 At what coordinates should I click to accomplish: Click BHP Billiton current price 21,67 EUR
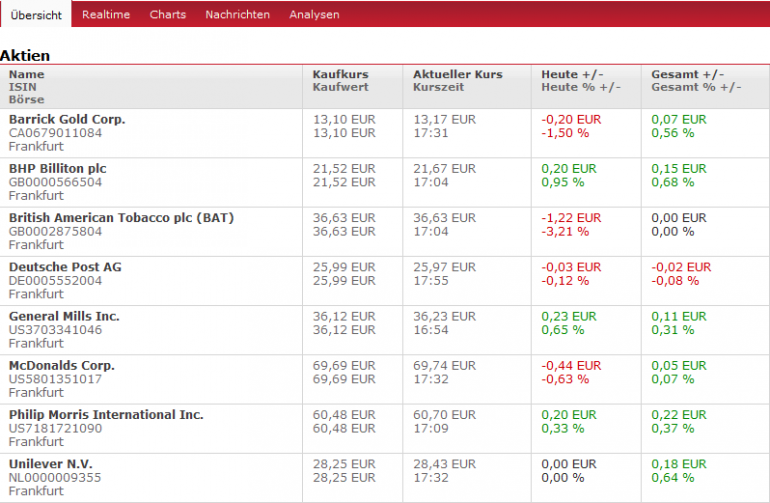pos(444,168)
